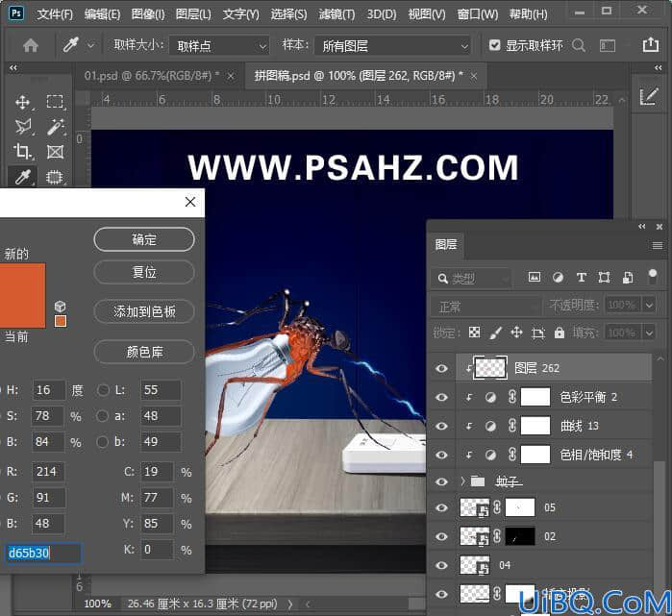
Task: Click the lock all padlock icon
Action: (560, 333)
